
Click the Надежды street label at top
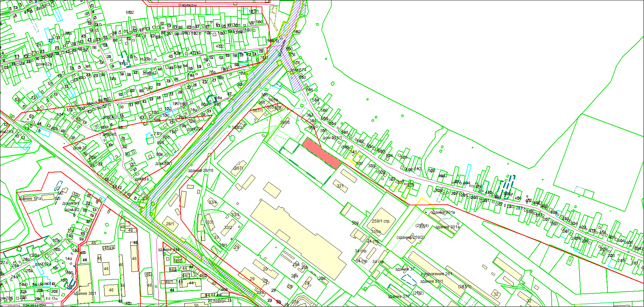188,5
